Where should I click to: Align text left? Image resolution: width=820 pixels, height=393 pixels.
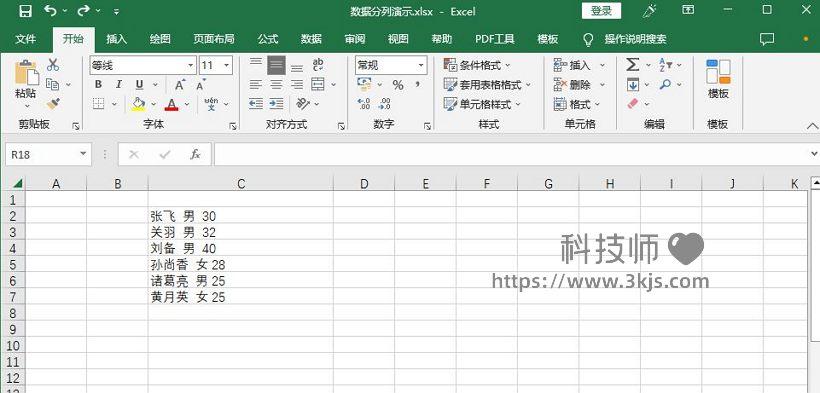coord(256,84)
